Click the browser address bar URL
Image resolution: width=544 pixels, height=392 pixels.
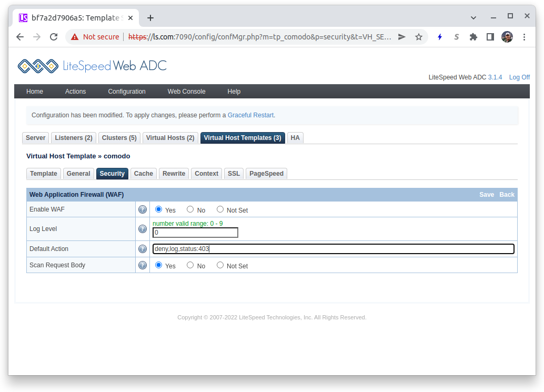259,37
